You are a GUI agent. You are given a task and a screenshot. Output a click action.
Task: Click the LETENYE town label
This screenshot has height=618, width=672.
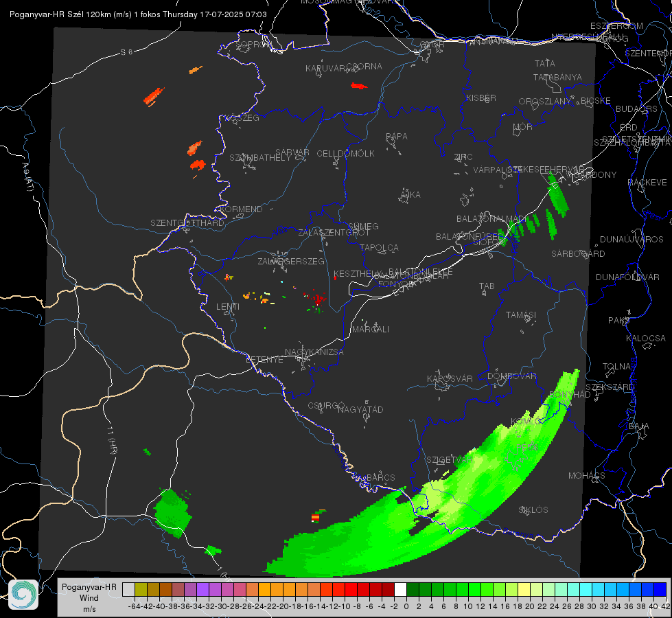click(264, 359)
